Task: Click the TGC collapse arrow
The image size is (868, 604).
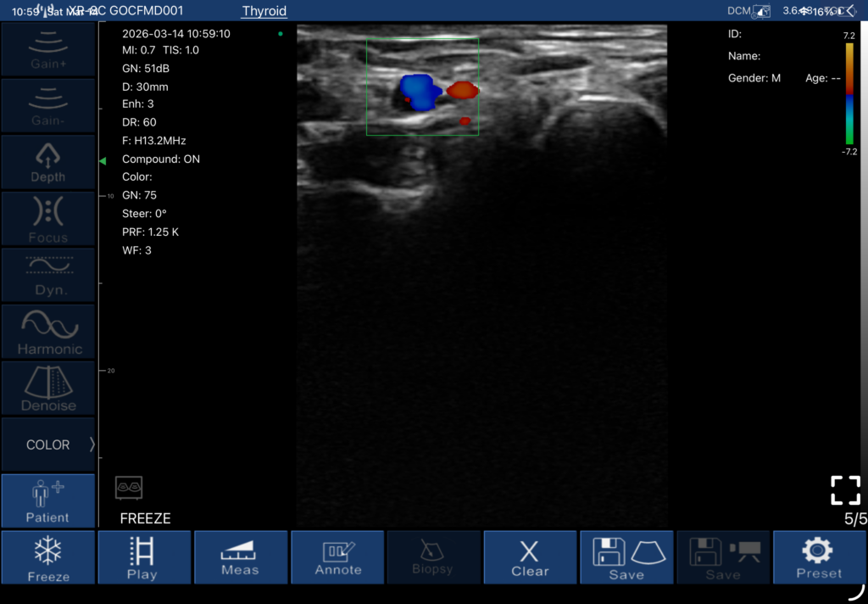Action: click(850, 10)
